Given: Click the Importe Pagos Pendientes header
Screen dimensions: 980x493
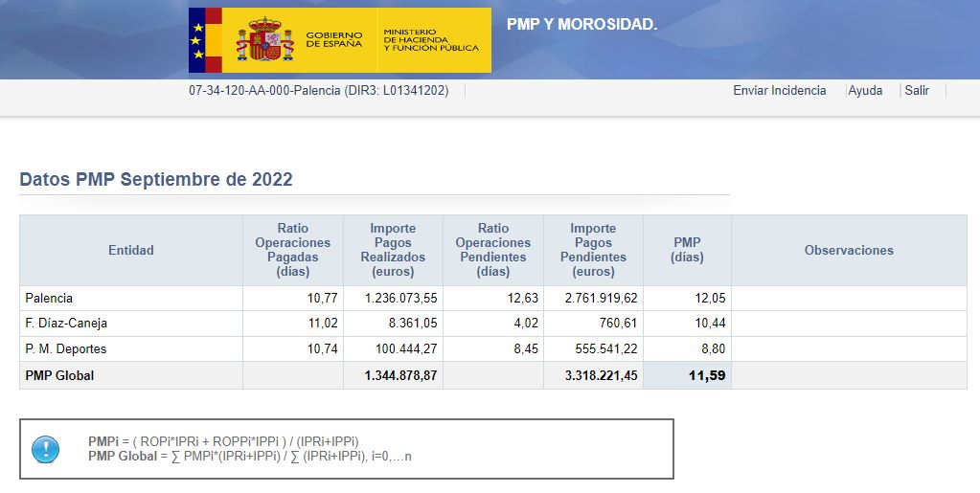Looking at the screenshot, I should point(593,250).
